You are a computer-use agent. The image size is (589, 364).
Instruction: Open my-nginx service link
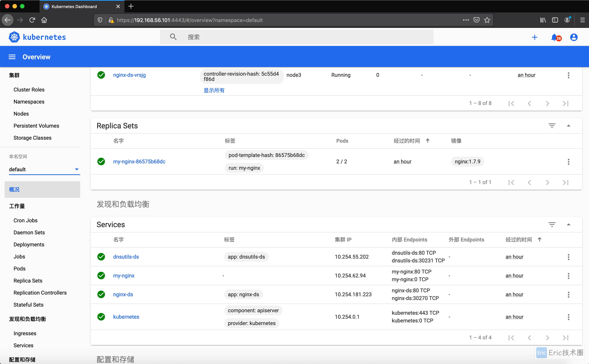pyautogui.click(x=124, y=276)
